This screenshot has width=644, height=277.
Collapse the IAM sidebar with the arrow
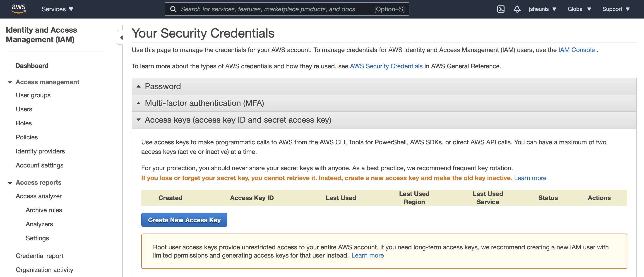point(122,38)
